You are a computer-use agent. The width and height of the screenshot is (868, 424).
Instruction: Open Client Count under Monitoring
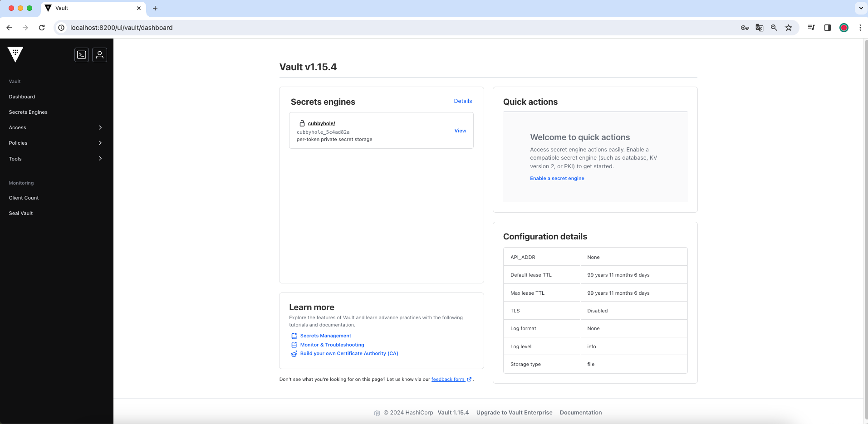(x=24, y=198)
